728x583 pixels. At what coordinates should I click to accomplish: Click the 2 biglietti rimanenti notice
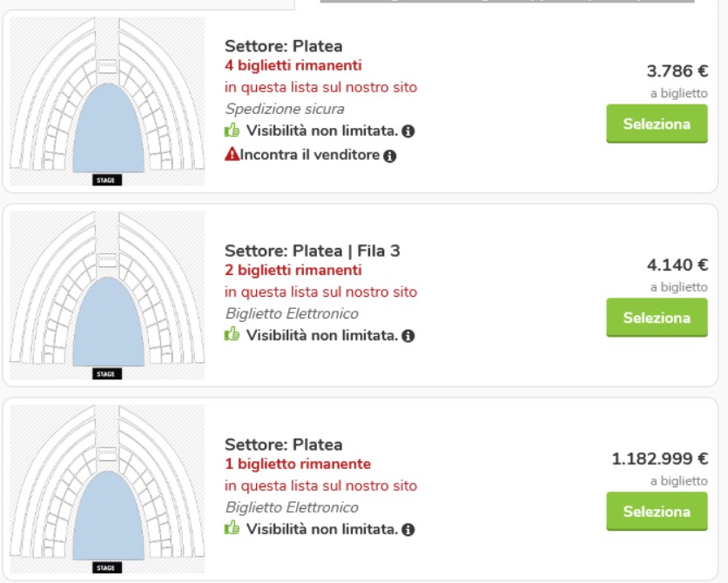point(293,271)
